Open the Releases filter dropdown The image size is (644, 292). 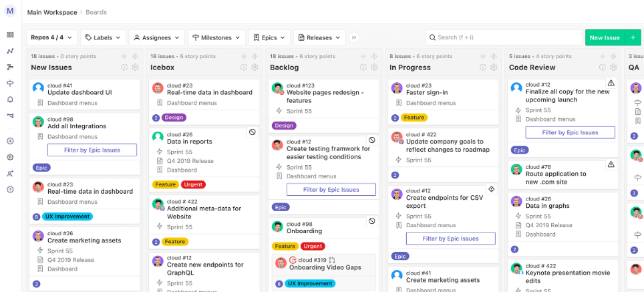tap(319, 37)
